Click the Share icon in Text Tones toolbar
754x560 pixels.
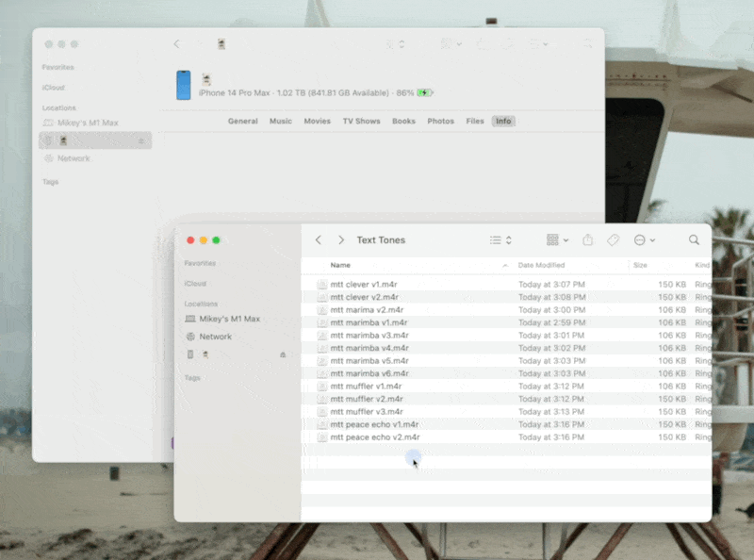(587, 239)
